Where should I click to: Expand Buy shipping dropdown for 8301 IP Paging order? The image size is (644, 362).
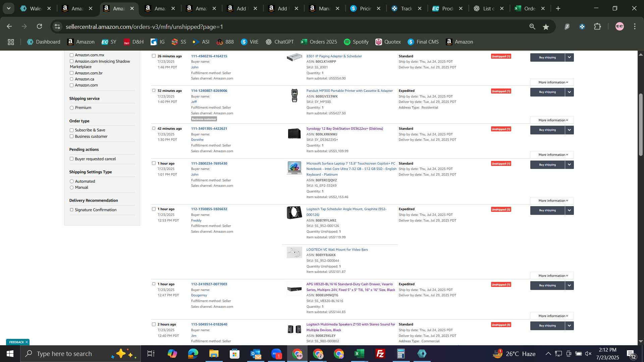[x=569, y=58]
